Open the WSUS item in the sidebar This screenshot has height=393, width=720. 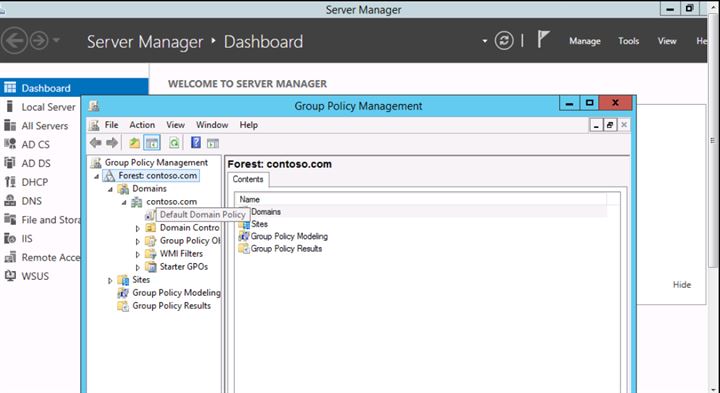point(35,276)
